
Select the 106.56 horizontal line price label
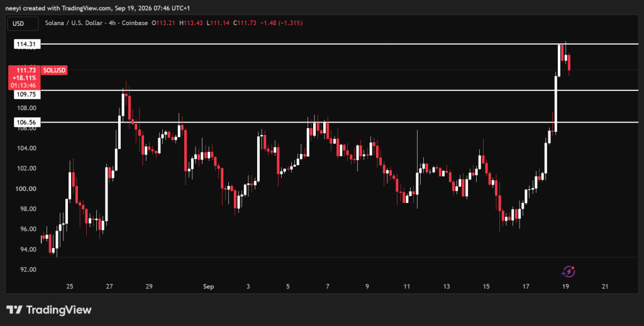pos(26,122)
